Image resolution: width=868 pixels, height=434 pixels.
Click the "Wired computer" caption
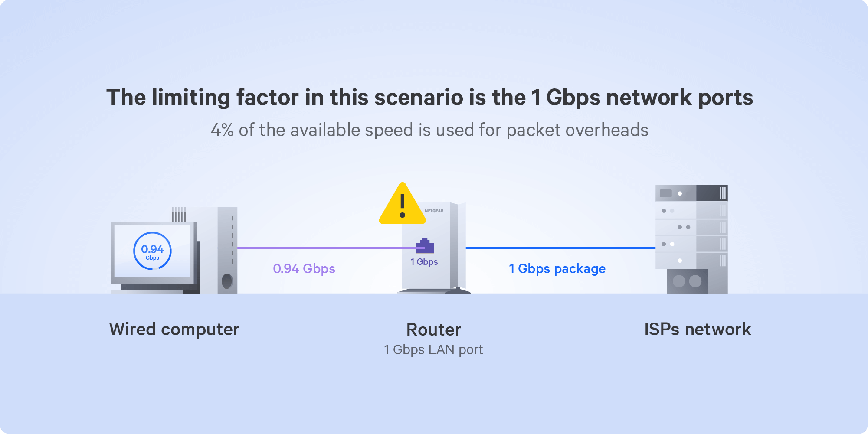coord(174,330)
